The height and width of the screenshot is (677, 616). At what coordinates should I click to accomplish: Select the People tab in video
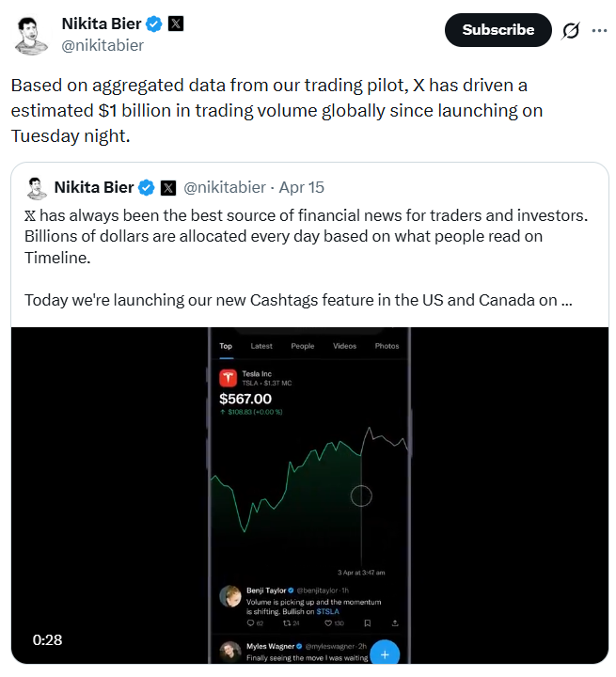[303, 346]
